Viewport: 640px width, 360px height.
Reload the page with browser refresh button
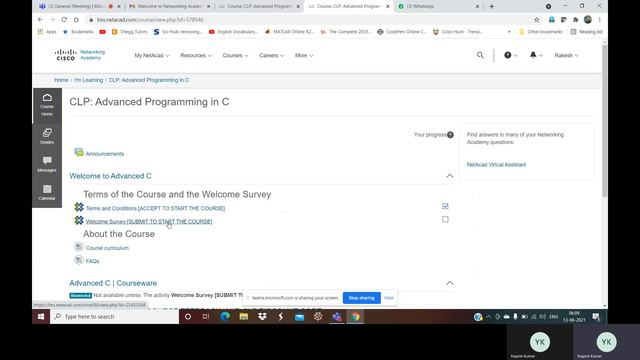tap(64, 20)
